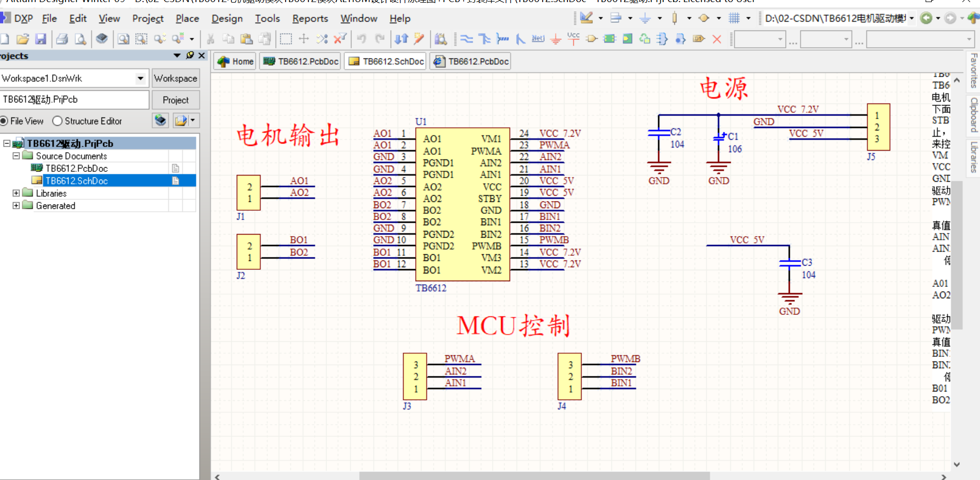Image resolution: width=980 pixels, height=480 pixels.
Task: Open the Reports menu
Action: click(310, 18)
